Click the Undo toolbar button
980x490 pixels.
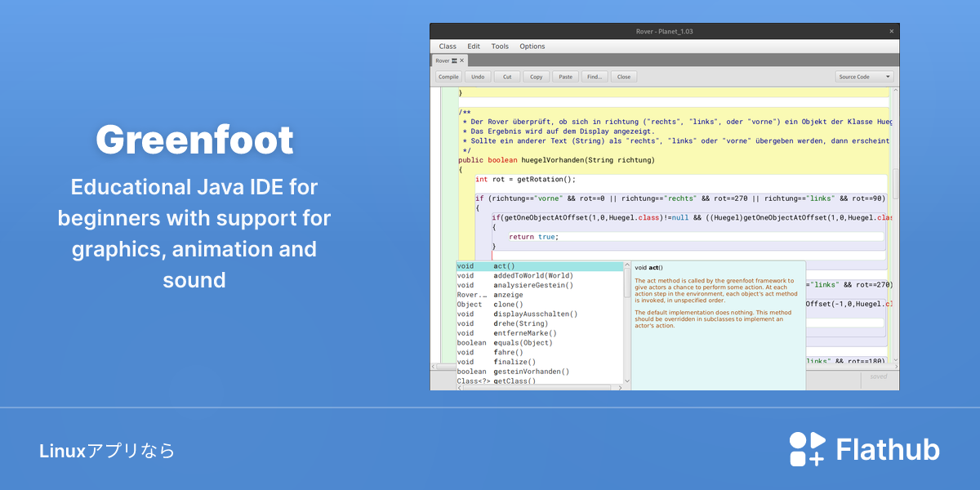coord(478,77)
